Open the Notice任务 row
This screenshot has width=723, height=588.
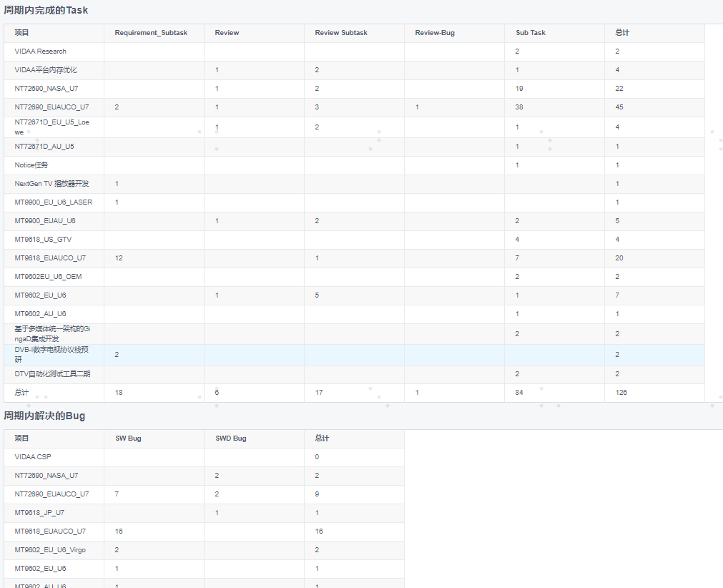coord(31,165)
